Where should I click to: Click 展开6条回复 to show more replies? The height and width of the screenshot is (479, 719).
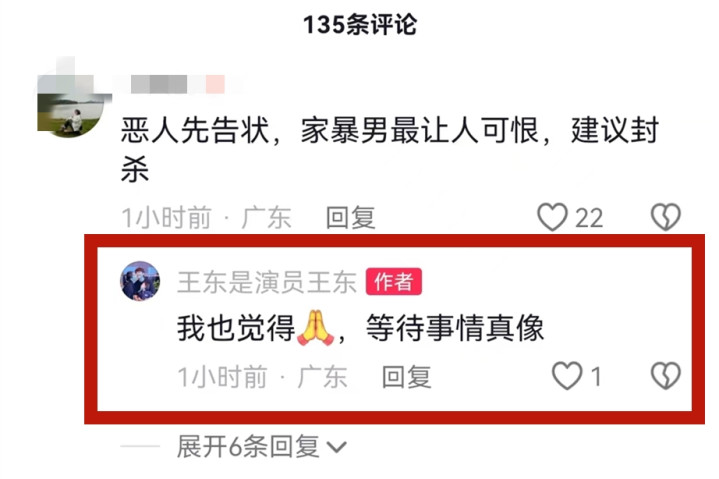click(248, 446)
